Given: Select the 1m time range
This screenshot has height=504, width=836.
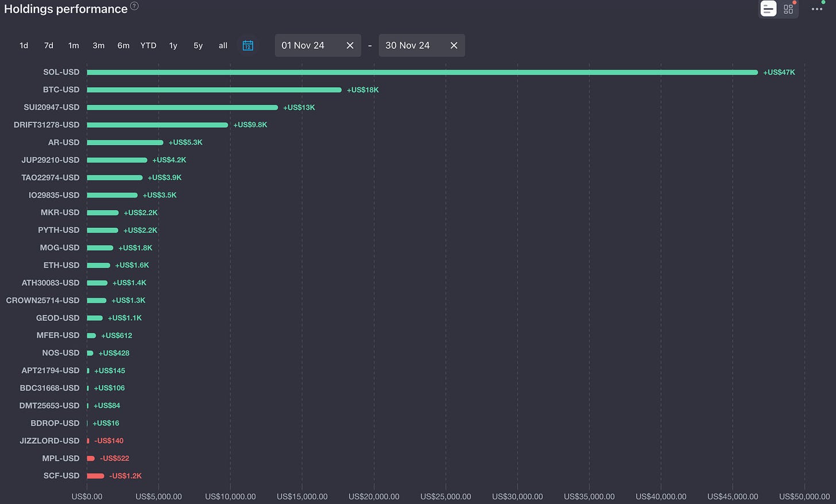Looking at the screenshot, I should point(73,45).
